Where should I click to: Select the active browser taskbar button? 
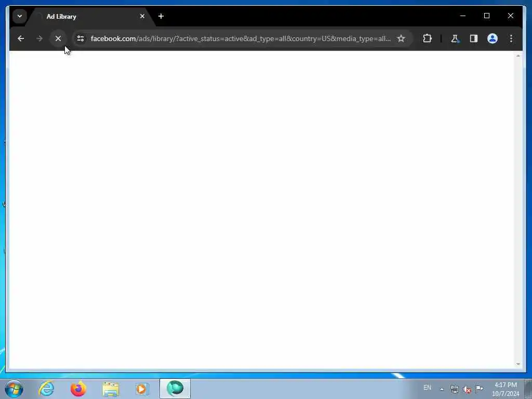pyautogui.click(x=175, y=389)
